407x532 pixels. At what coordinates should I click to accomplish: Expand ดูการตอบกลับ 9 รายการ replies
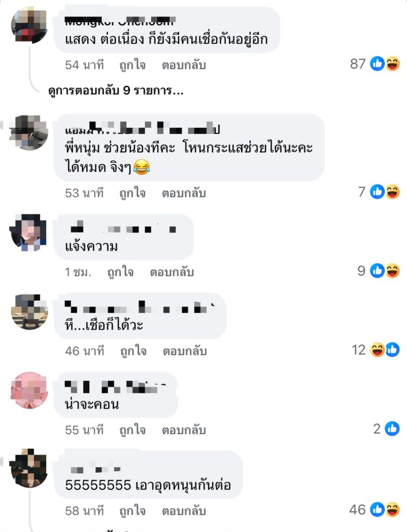116,91
